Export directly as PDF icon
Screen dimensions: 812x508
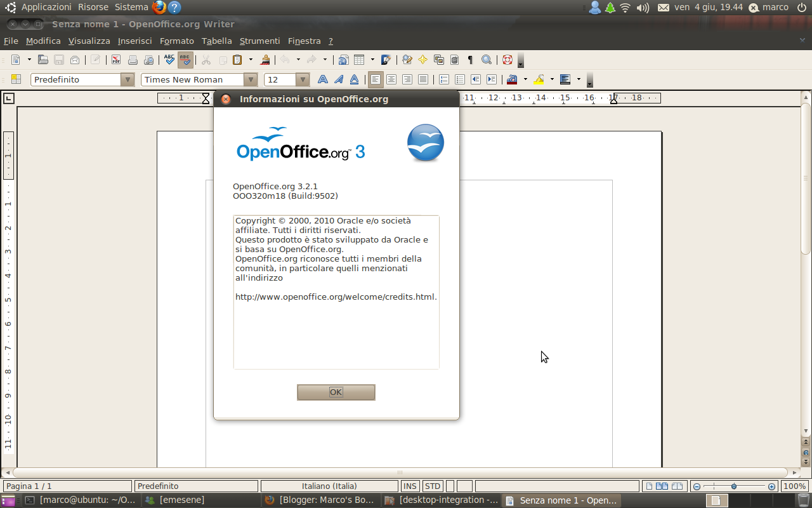pyautogui.click(x=116, y=60)
